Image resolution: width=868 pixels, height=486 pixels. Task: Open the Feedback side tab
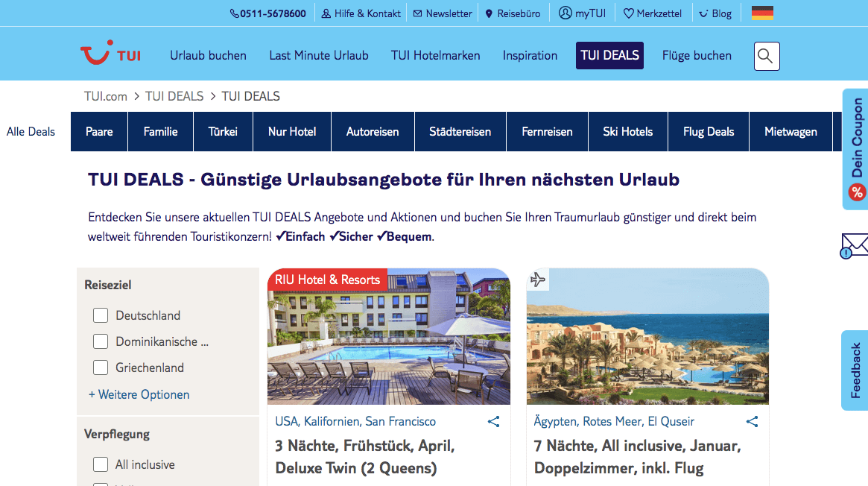tap(855, 370)
